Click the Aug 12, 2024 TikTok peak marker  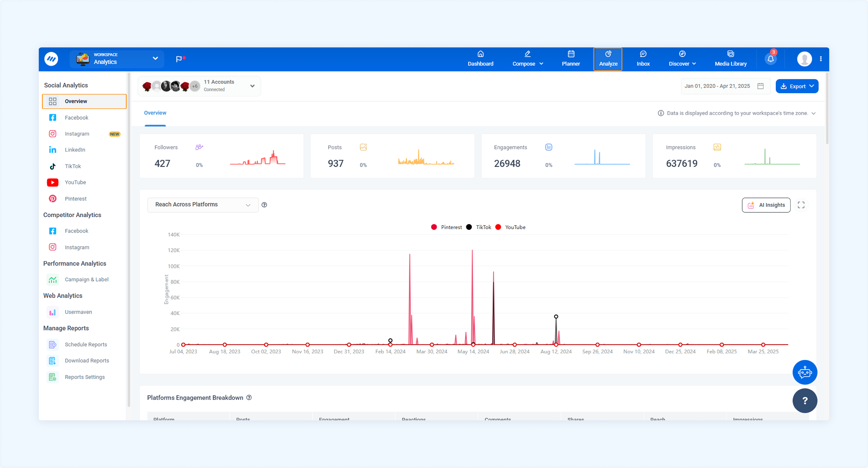[x=556, y=317]
